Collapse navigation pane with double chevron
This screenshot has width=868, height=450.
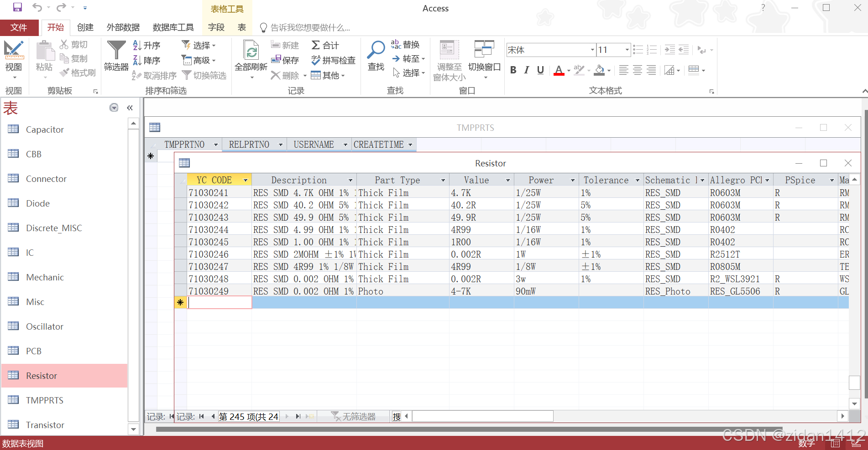pyautogui.click(x=130, y=108)
